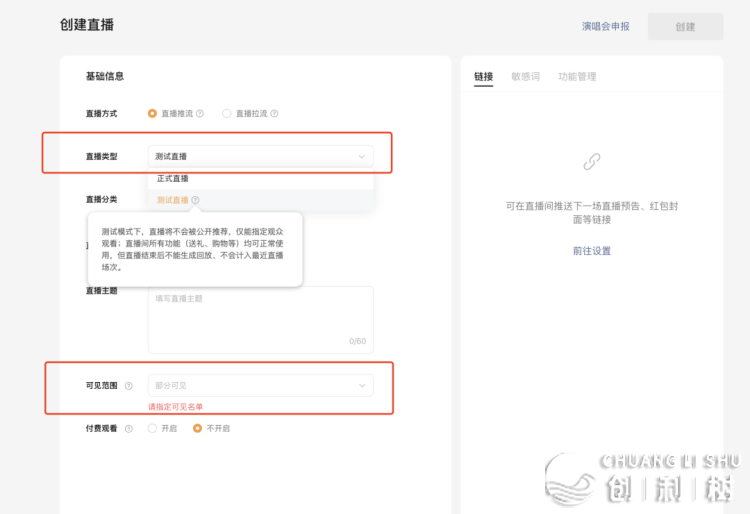This screenshot has height=514, width=750.
Task: Select the 直播拉流 radio button
Action: pos(227,114)
